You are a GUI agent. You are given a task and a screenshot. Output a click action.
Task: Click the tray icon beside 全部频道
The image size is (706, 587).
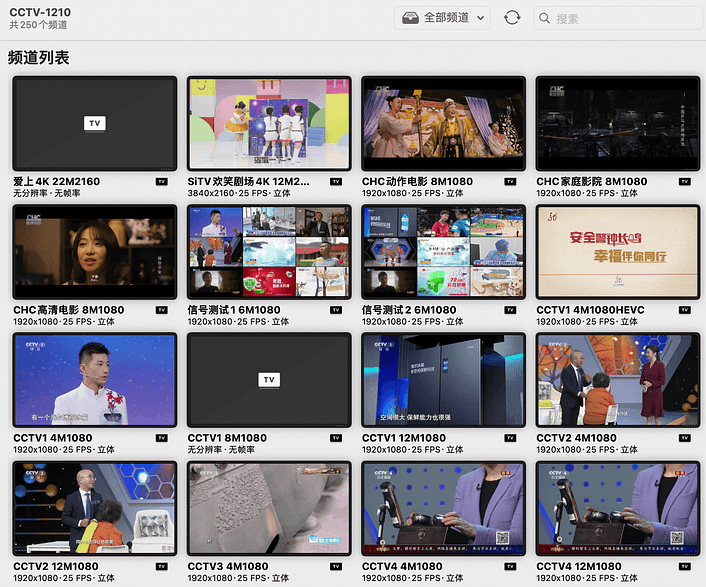click(410, 18)
